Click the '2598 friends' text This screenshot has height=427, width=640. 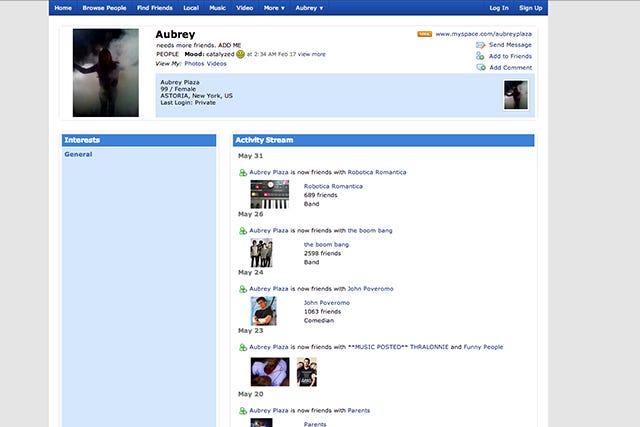click(322, 254)
